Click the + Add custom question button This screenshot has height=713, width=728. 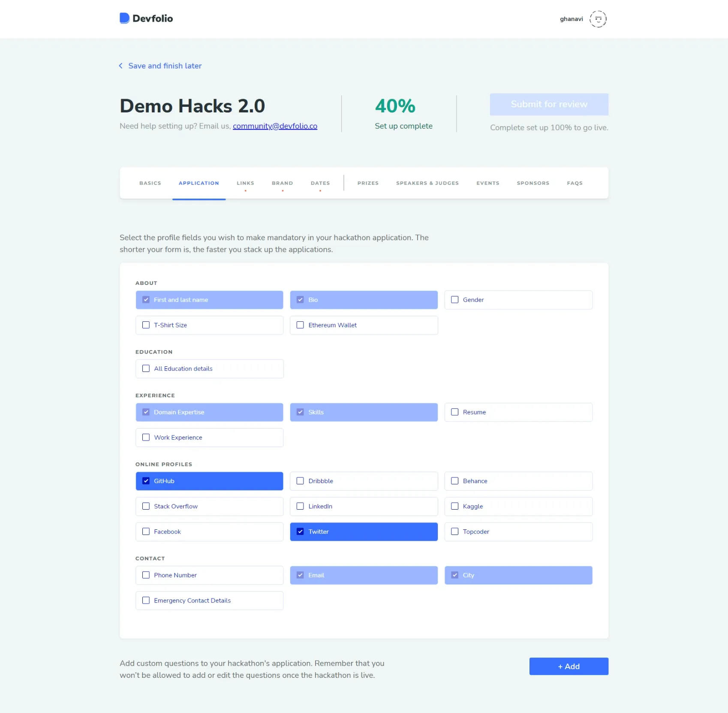(x=569, y=666)
